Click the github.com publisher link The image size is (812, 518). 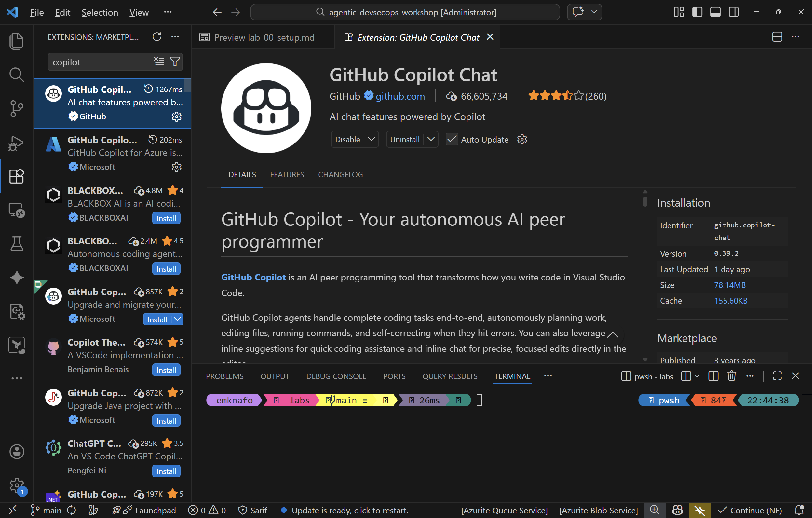point(400,96)
